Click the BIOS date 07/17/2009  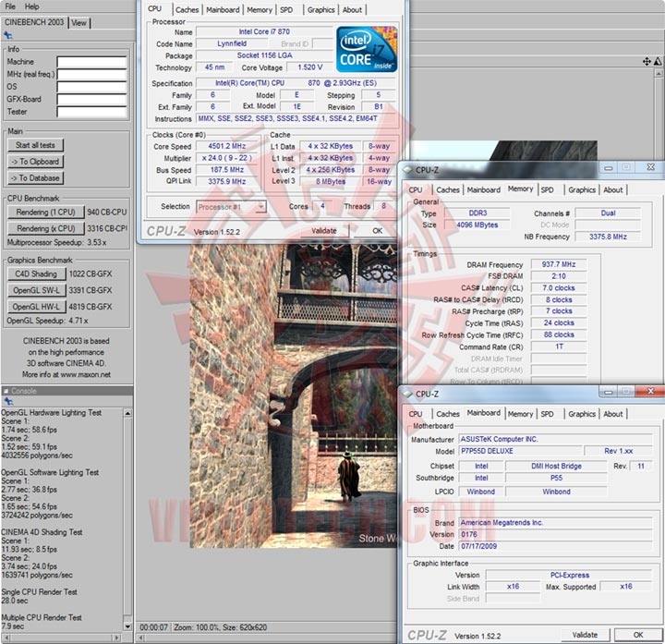point(556,546)
